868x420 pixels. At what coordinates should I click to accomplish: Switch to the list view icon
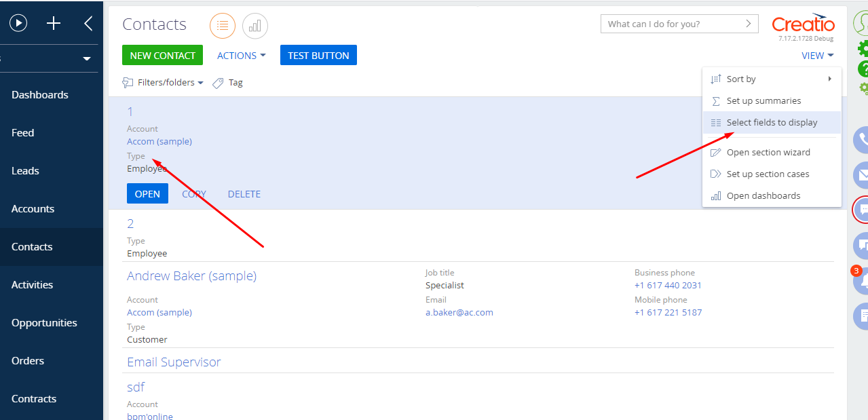pos(223,26)
